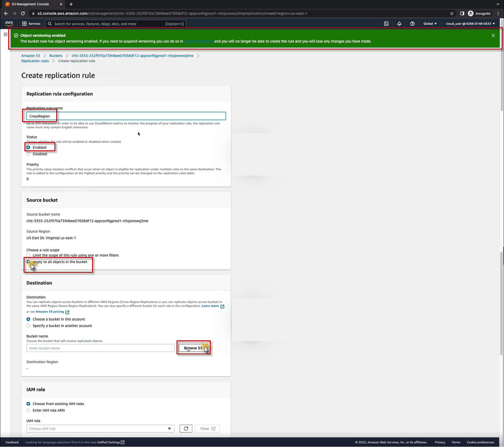Click the AWS services search box
This screenshot has width=504, height=447.
116,24
